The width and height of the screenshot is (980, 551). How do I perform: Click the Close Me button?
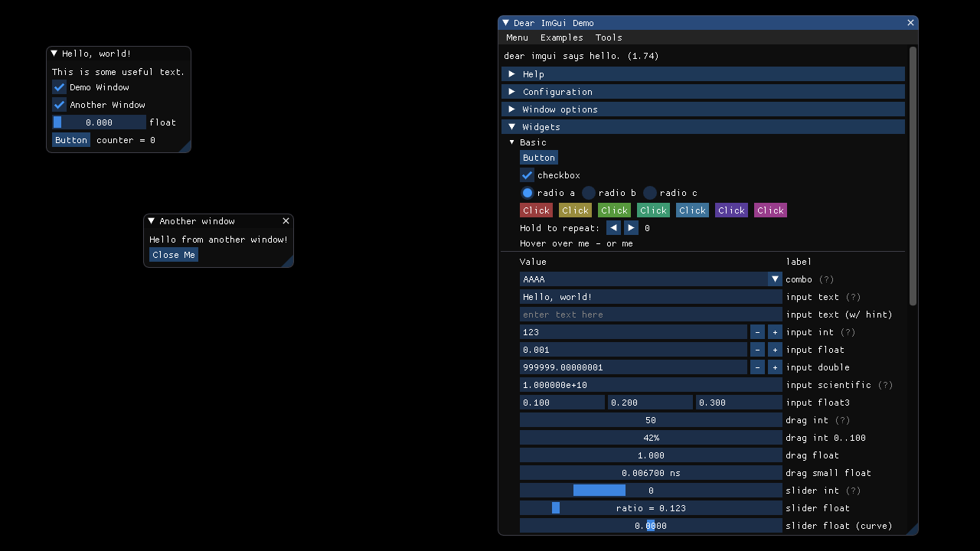[x=174, y=255]
